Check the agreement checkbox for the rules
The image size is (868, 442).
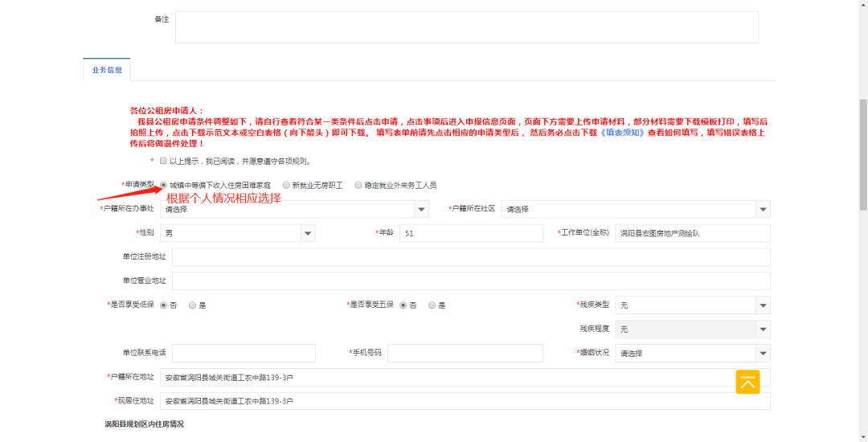point(162,161)
